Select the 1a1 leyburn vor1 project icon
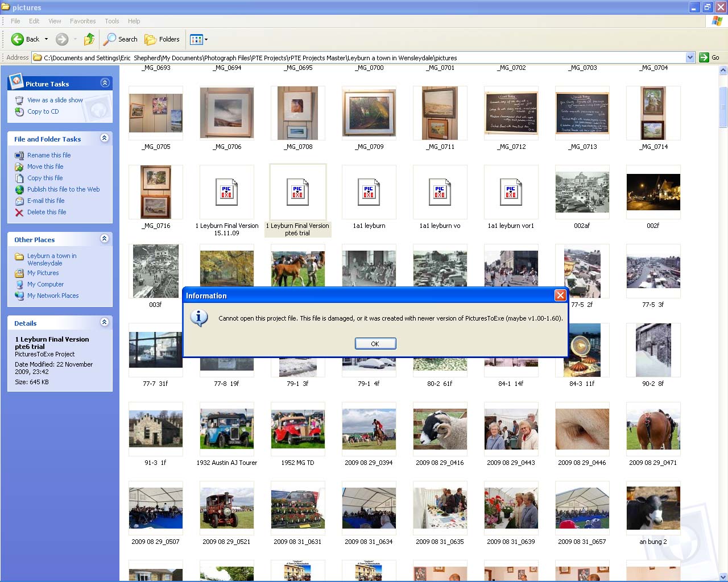 coord(511,192)
